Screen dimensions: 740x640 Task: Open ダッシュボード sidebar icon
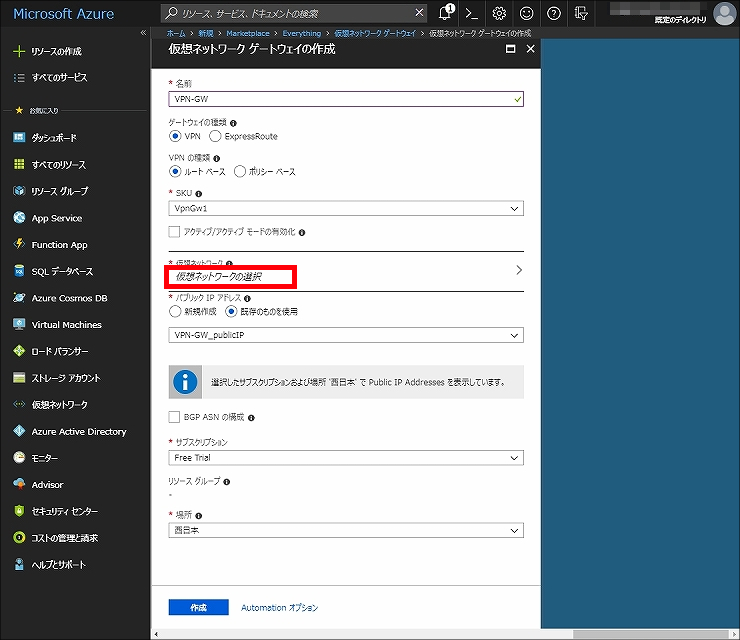[19, 137]
